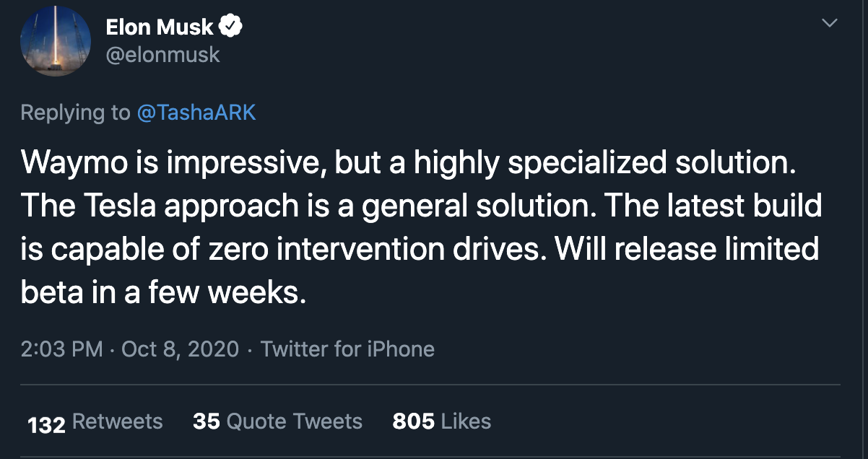This screenshot has width=868, height=459.
Task: Click the number 132 retweet count
Action: click(x=46, y=423)
